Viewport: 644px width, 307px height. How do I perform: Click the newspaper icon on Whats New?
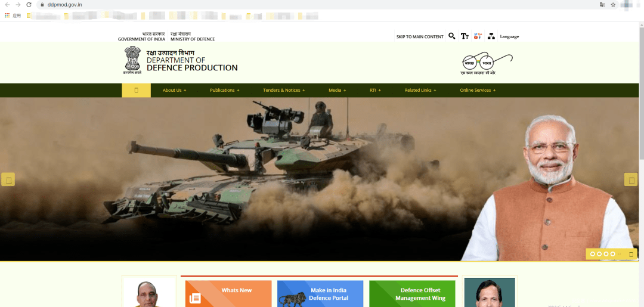tap(195, 299)
